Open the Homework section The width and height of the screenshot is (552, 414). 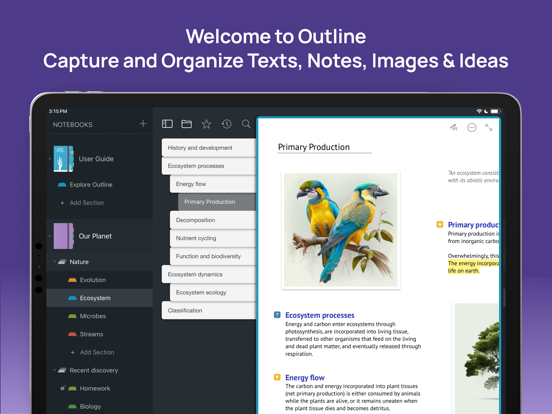pyautogui.click(x=100, y=388)
